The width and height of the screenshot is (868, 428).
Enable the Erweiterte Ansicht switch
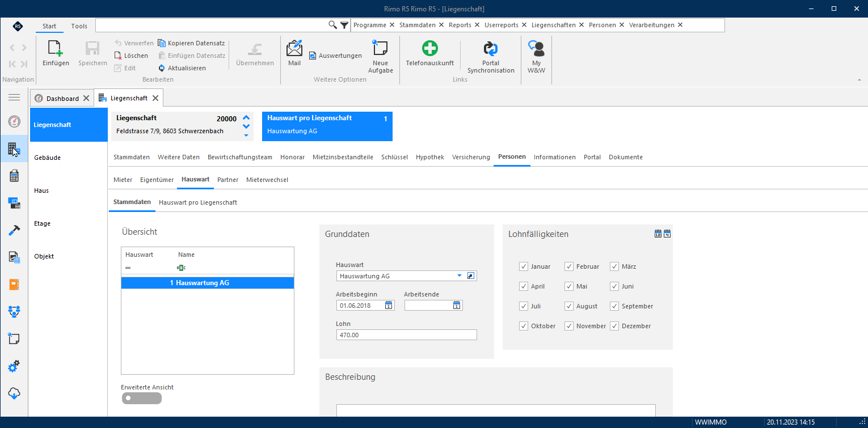(141, 398)
